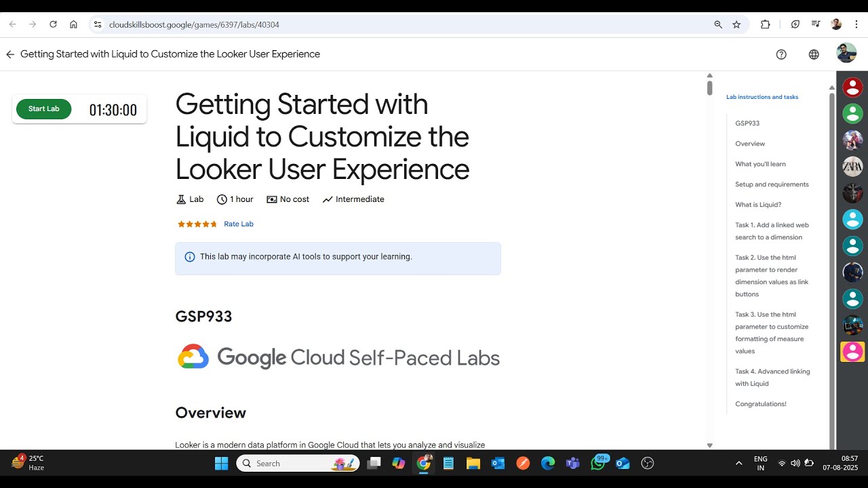Open the help question mark icon
The width and height of the screenshot is (868, 488).
[781, 54]
